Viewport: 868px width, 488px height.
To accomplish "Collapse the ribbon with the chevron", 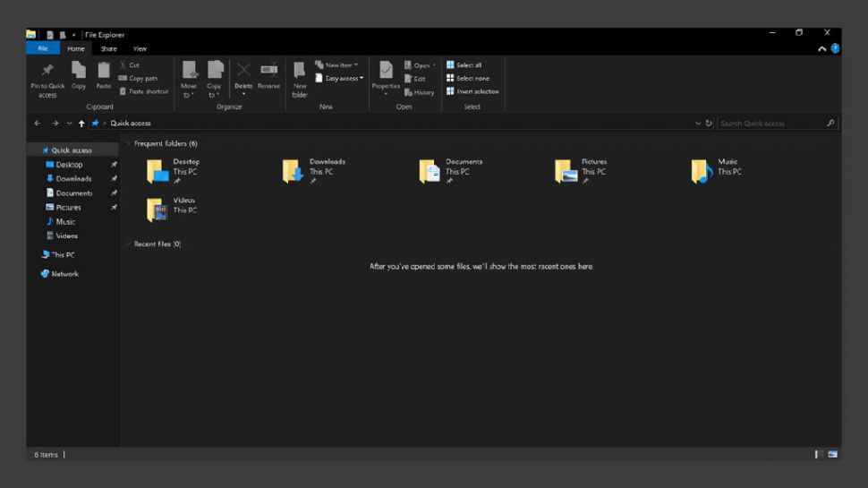I will pos(822,48).
